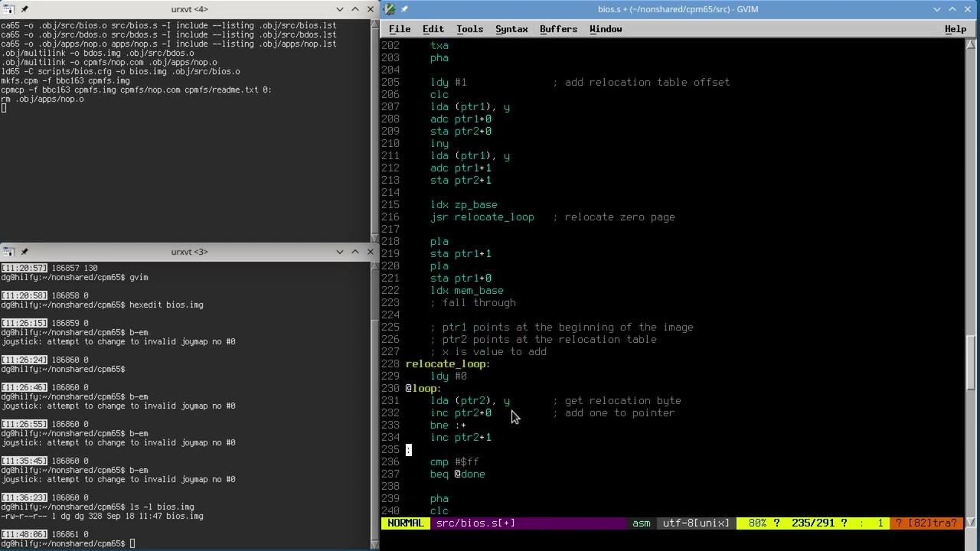The width and height of the screenshot is (980, 551).
Task: Click the [11:48:06] timestamp in urxvt <3>
Action: pos(24,534)
